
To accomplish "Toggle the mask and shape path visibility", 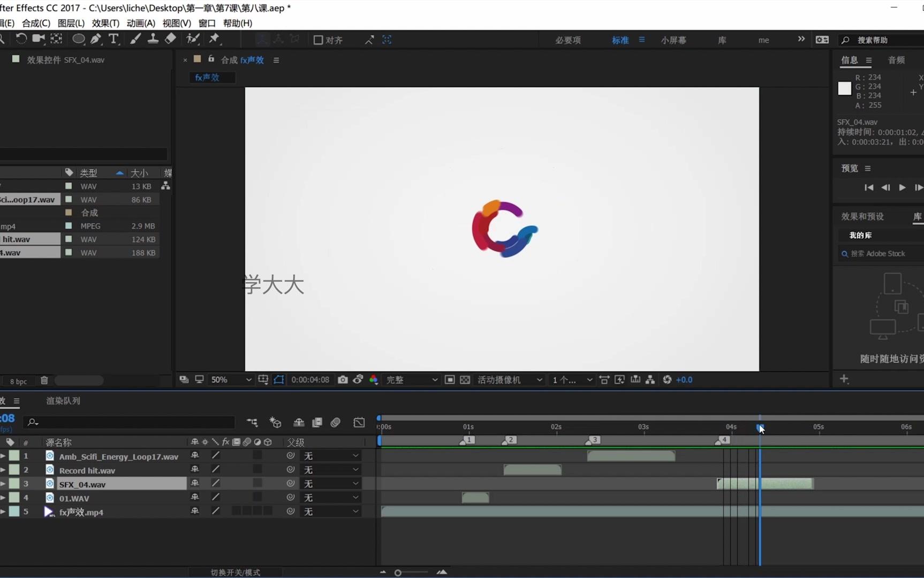I will click(279, 380).
